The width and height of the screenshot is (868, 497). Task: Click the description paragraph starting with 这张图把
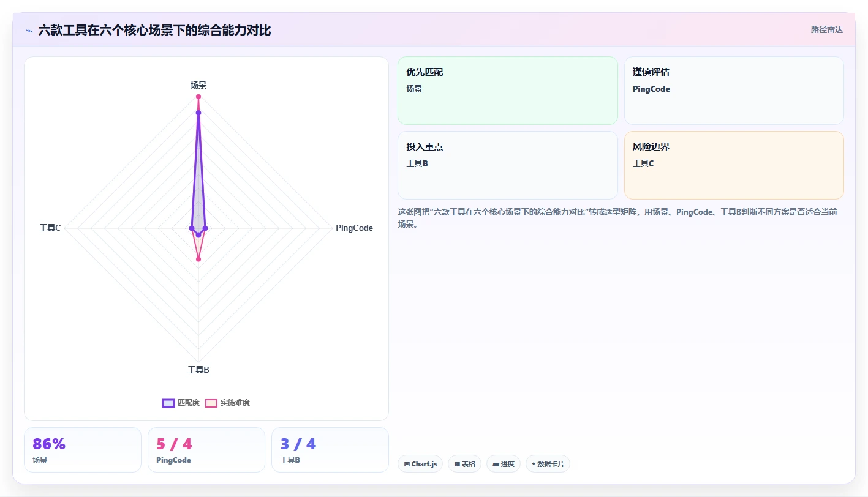[617, 218]
